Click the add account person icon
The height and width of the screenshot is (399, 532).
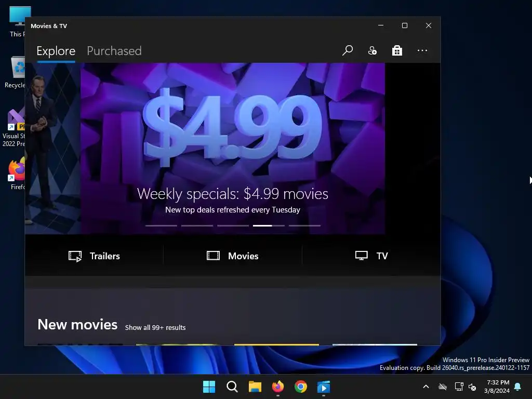click(x=372, y=50)
